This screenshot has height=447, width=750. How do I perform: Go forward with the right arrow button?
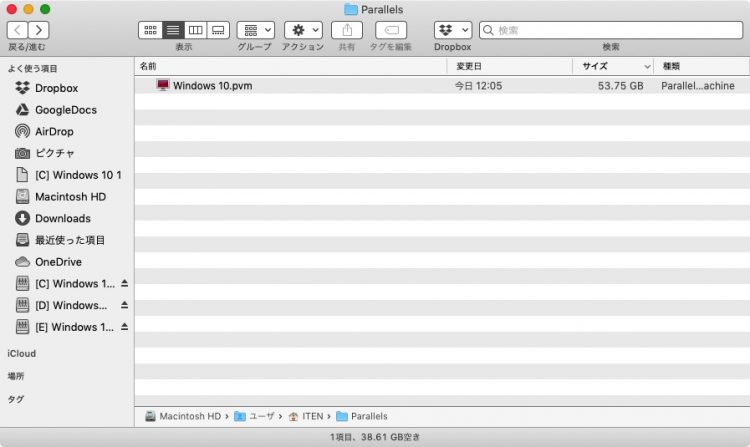[39, 30]
